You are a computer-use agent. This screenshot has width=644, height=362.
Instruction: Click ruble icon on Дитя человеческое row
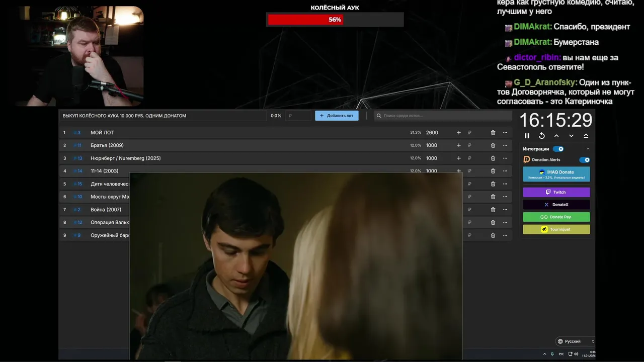tap(469, 184)
